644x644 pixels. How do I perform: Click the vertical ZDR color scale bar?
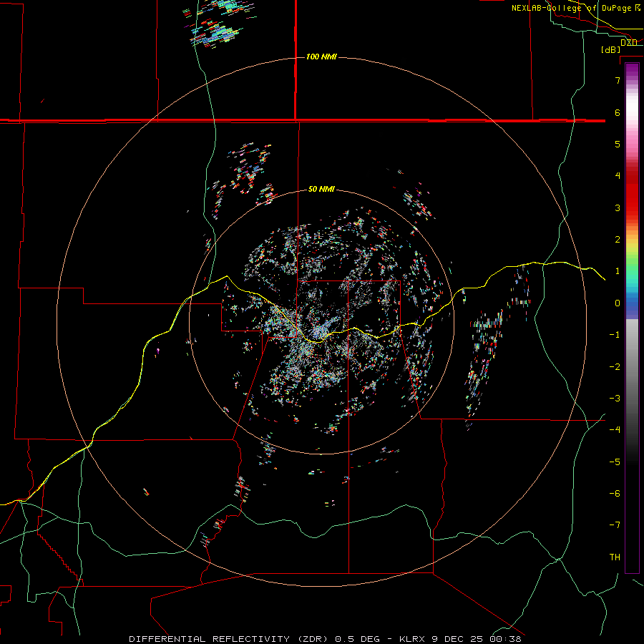coord(632,318)
